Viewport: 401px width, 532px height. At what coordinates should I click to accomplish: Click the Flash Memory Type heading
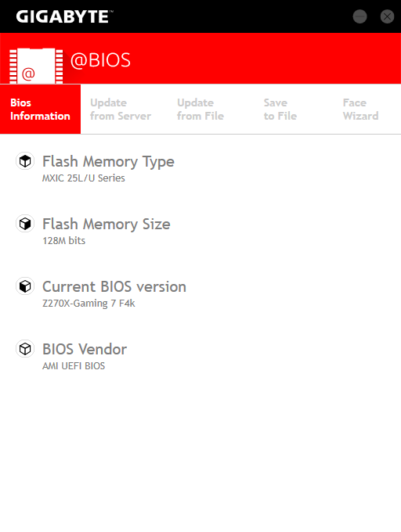[108, 161]
